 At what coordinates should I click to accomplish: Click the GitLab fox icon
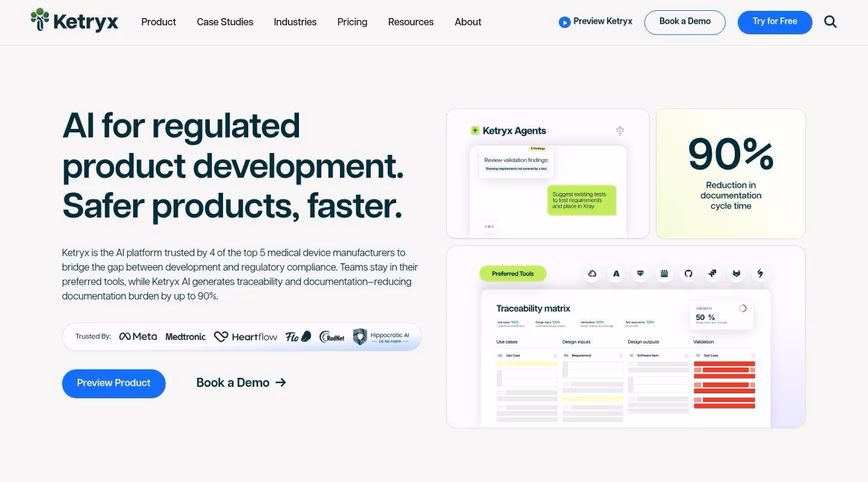(x=736, y=273)
